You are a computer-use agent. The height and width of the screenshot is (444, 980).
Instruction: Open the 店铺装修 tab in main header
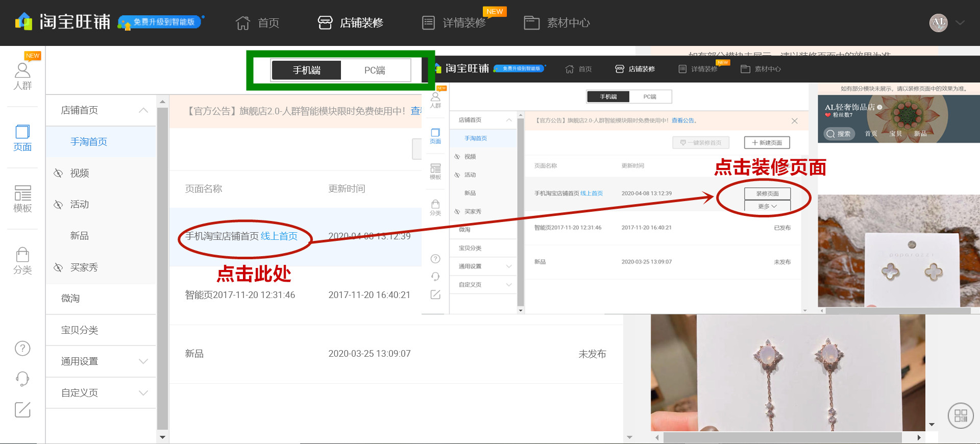pyautogui.click(x=351, y=22)
